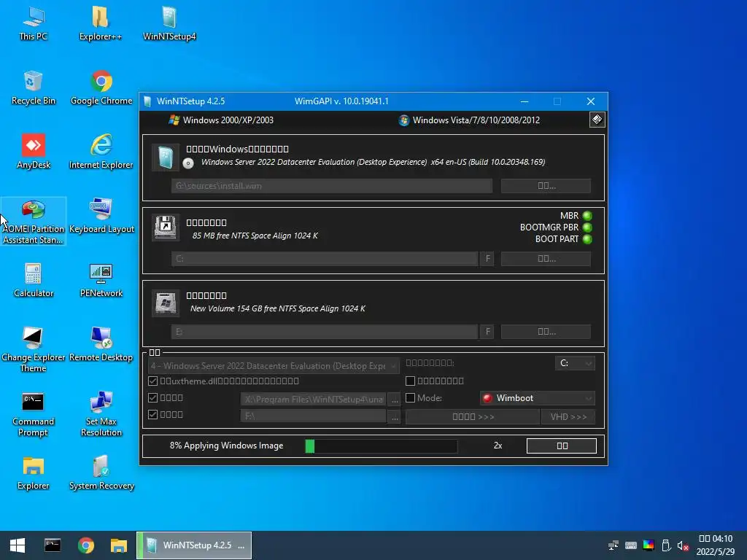
Task: Open the Wimboot mode dropdown
Action: (x=538, y=398)
